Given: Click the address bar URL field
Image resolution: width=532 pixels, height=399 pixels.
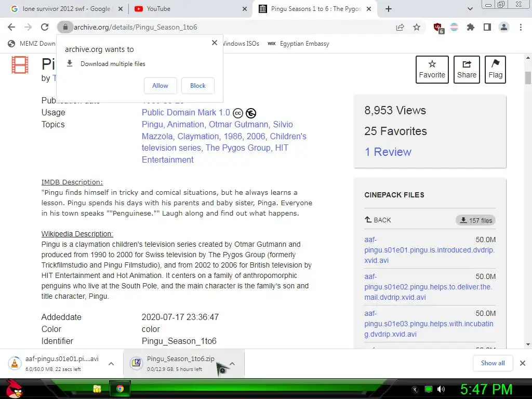Looking at the screenshot, I should (x=231, y=27).
